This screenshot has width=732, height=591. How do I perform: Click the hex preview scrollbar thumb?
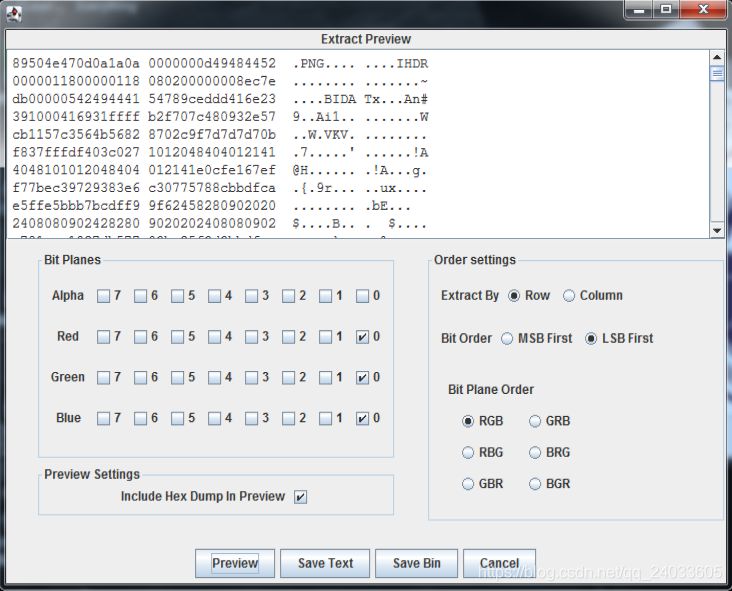[x=717, y=74]
